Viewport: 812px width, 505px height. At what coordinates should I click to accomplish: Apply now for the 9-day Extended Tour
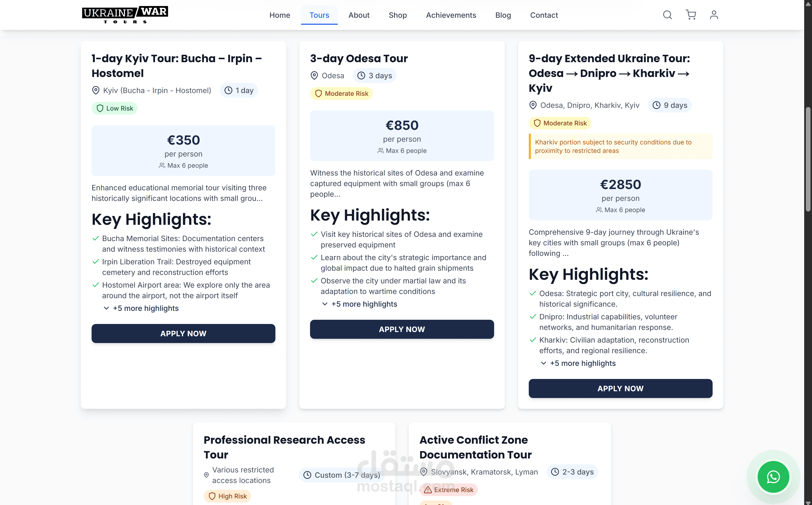click(620, 388)
